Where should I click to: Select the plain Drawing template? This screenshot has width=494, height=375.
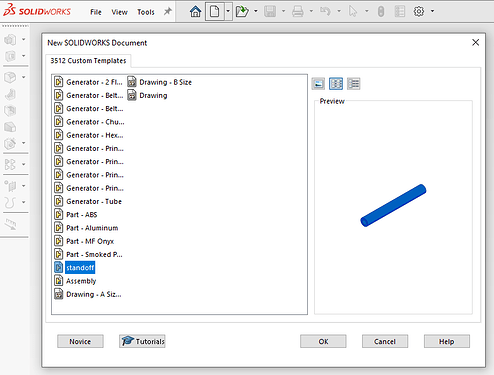click(148, 95)
